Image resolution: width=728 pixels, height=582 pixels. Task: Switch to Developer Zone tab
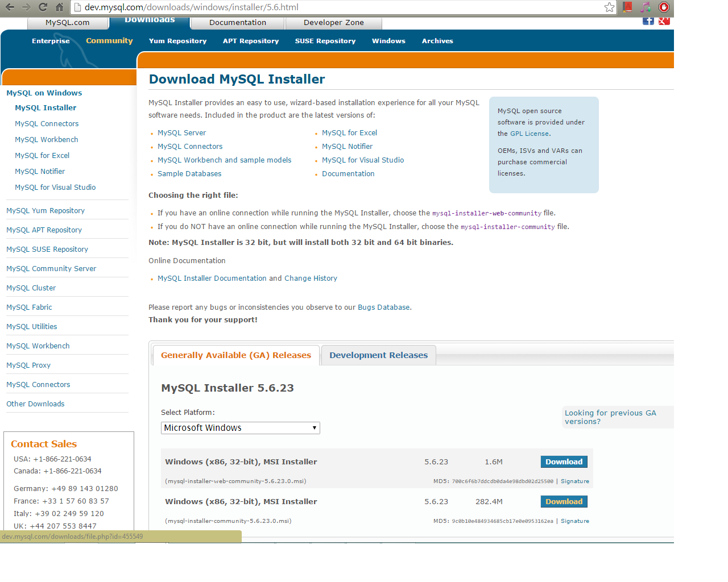click(x=334, y=23)
